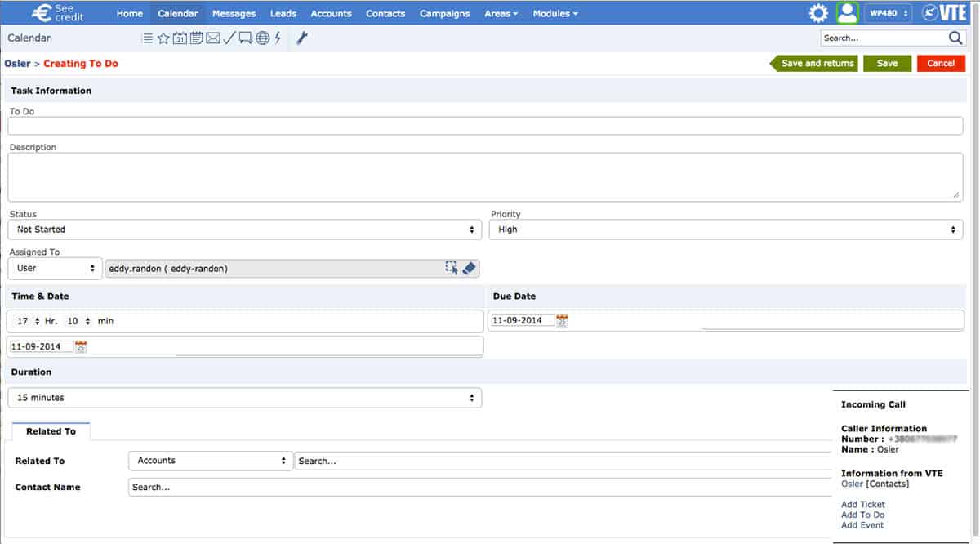Click the red Cancel button
980x544 pixels.
pos(940,64)
